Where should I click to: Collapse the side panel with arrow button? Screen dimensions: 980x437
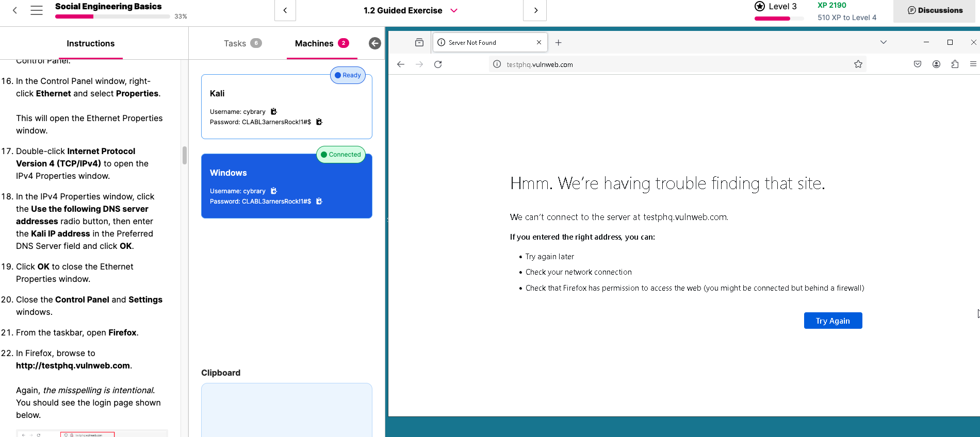(x=375, y=43)
